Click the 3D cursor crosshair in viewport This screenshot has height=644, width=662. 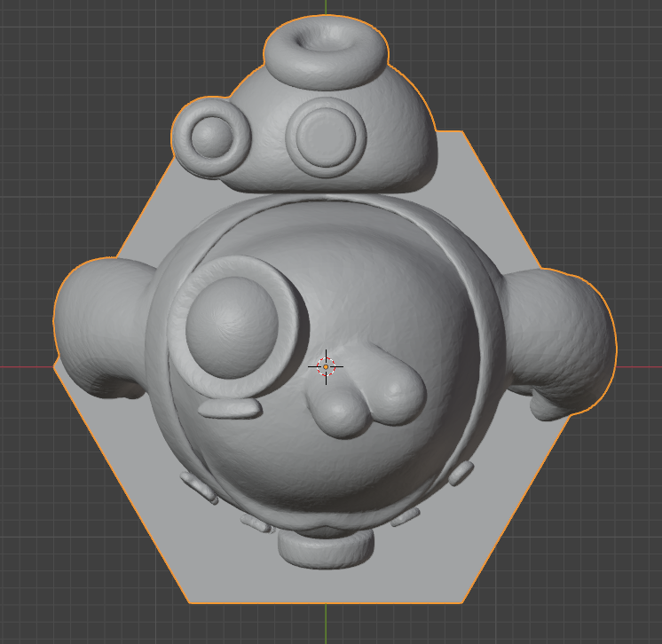click(x=326, y=366)
